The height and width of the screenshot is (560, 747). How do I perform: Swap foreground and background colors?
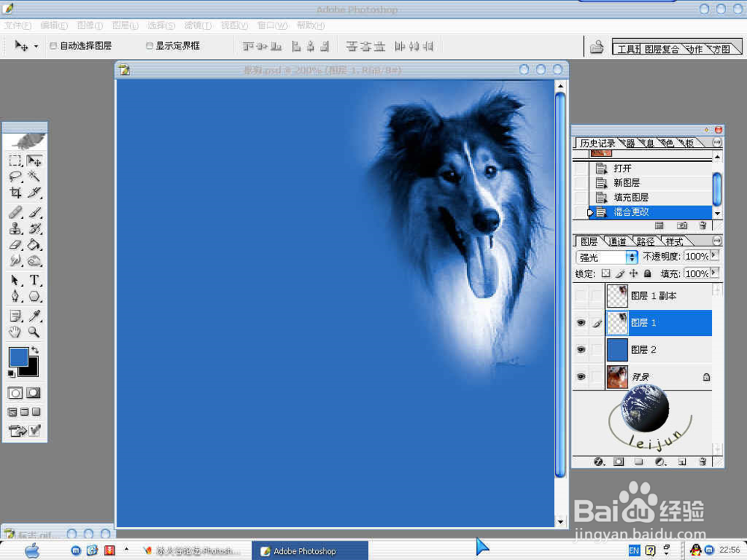pos(35,350)
